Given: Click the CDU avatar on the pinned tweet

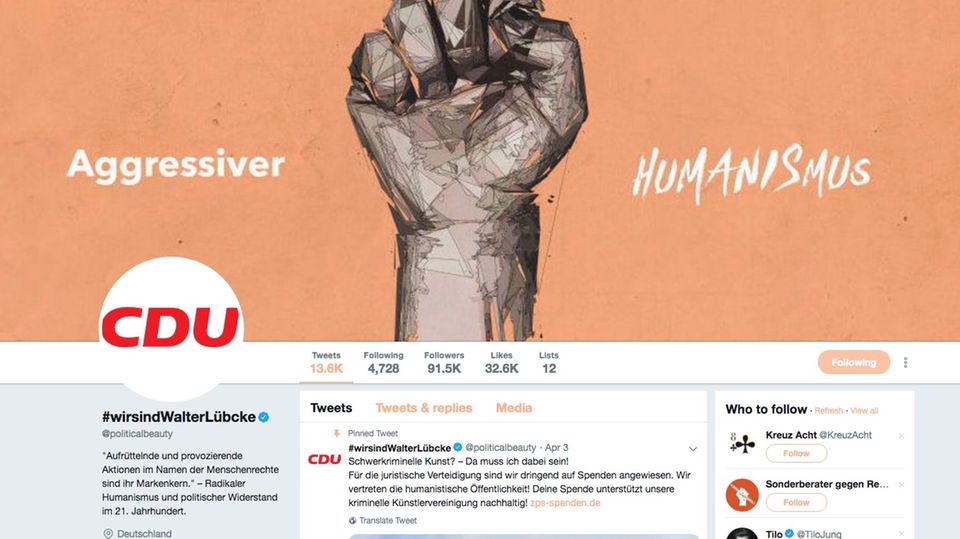Looking at the screenshot, I should click(x=324, y=459).
